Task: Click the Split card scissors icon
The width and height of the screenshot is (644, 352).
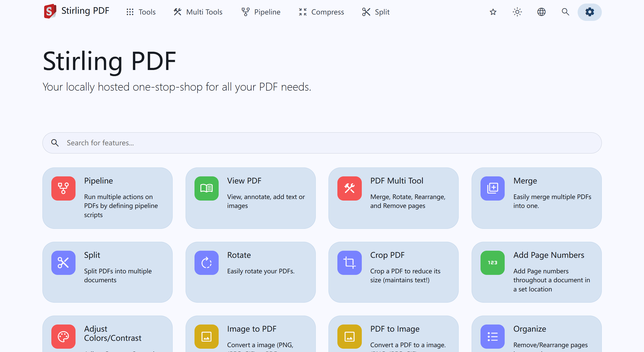Action: [63, 263]
